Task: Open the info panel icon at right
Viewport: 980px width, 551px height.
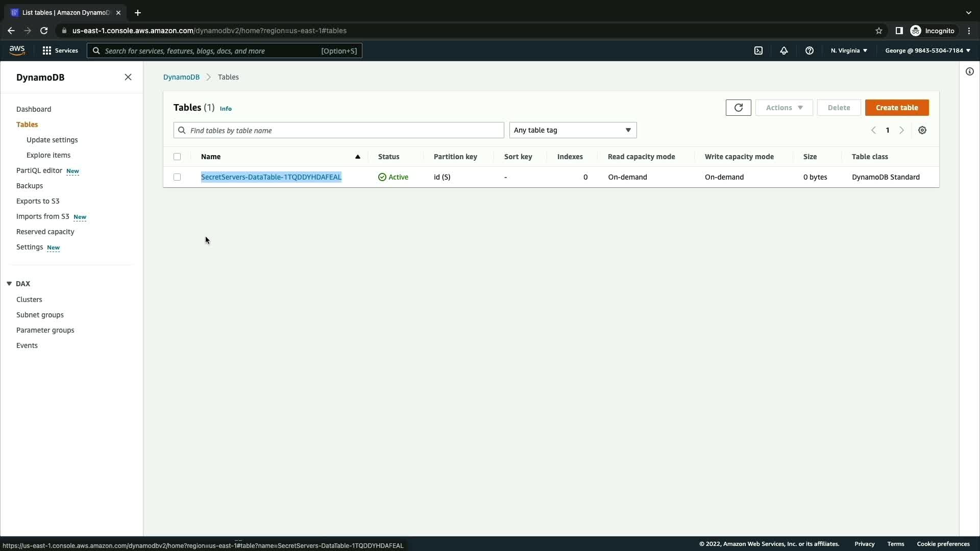Action: (969, 71)
